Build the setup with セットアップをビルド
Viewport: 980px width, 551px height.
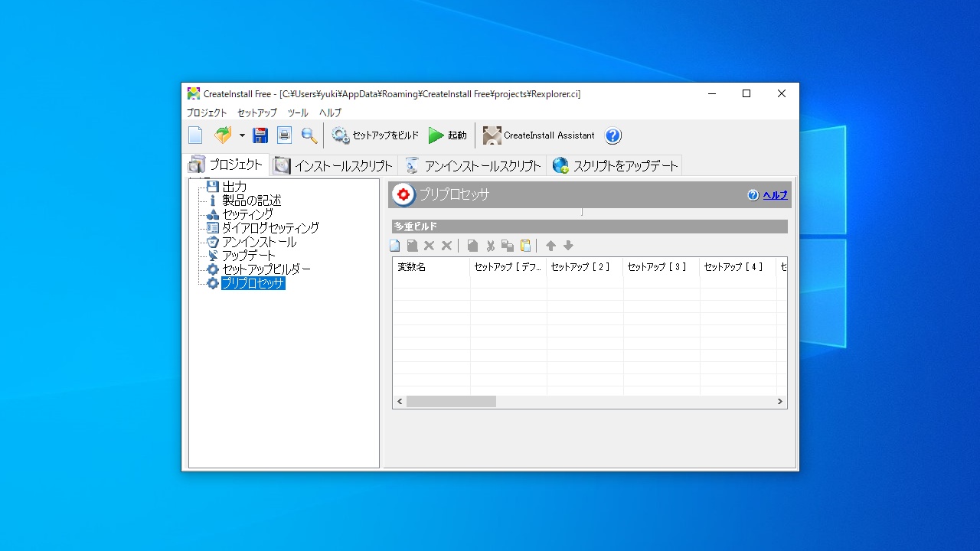pyautogui.click(x=375, y=135)
